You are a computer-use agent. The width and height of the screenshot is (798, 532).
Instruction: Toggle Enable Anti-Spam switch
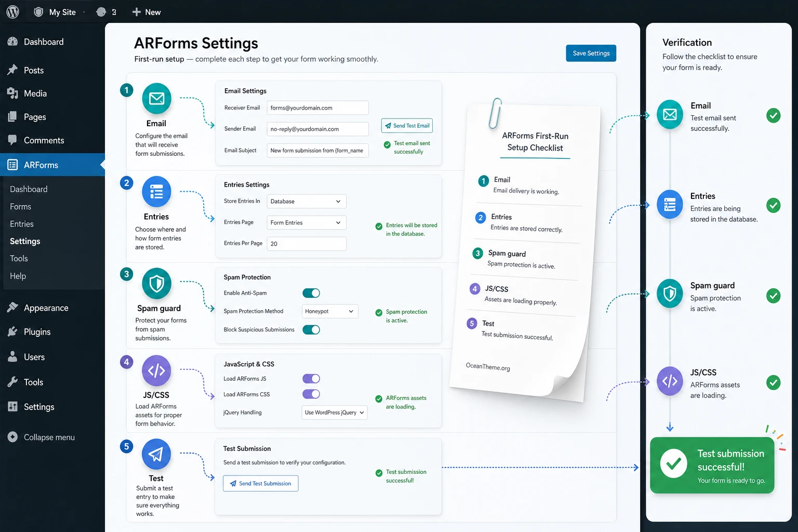pos(311,293)
